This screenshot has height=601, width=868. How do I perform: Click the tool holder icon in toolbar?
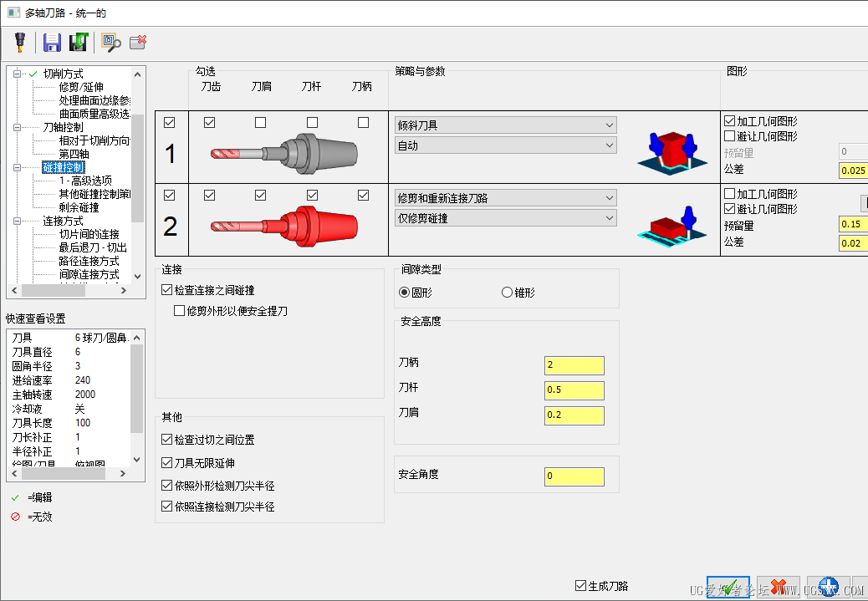pos(20,43)
